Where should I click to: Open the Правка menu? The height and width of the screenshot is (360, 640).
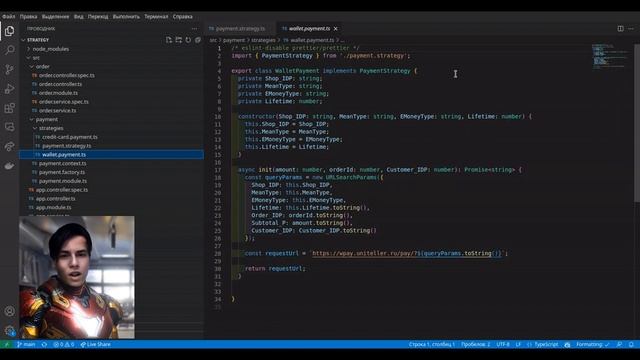[x=28, y=17]
